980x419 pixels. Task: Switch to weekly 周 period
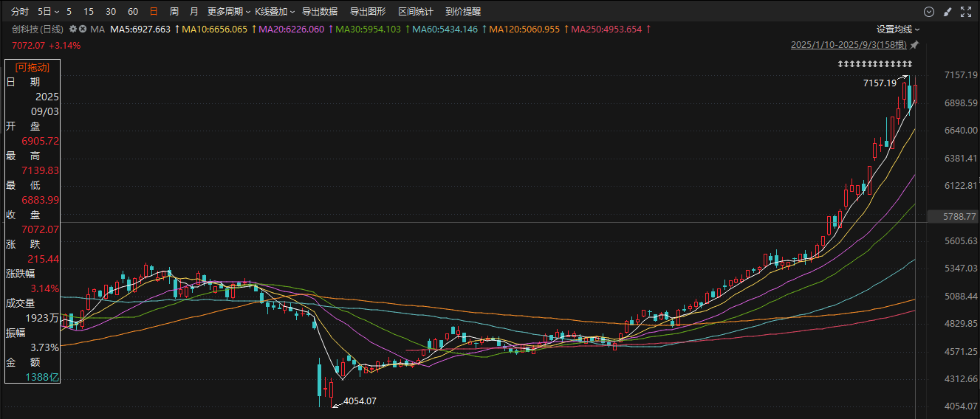coord(174,12)
